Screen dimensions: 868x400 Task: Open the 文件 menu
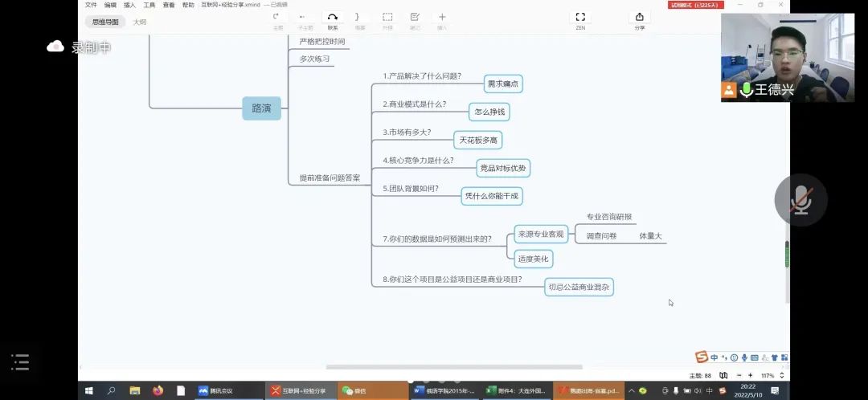91,5
